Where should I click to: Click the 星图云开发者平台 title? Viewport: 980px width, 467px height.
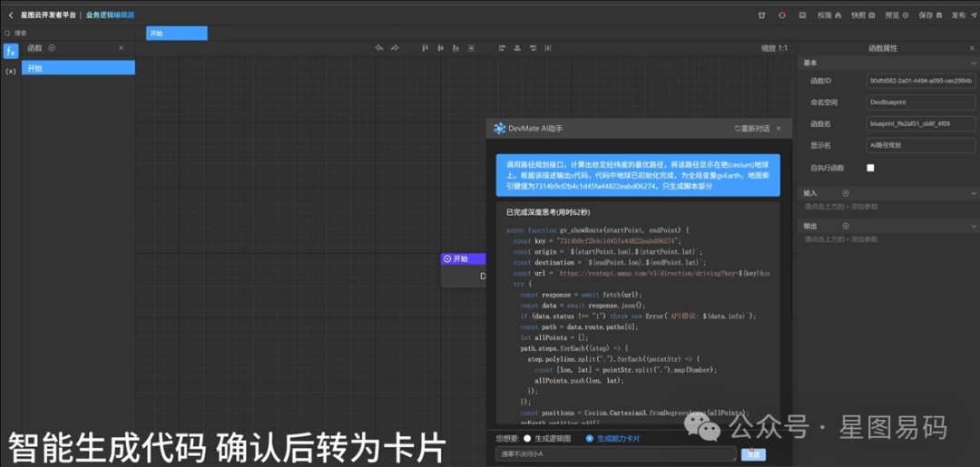[x=48, y=15]
